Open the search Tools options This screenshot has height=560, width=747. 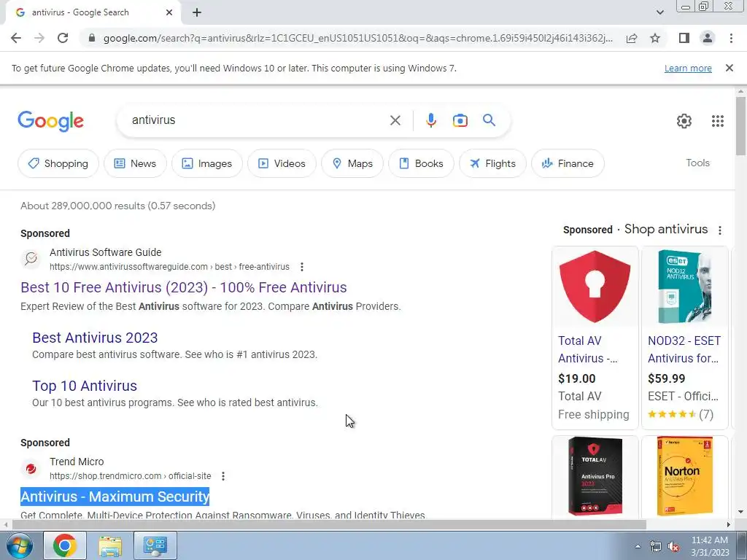click(x=697, y=163)
